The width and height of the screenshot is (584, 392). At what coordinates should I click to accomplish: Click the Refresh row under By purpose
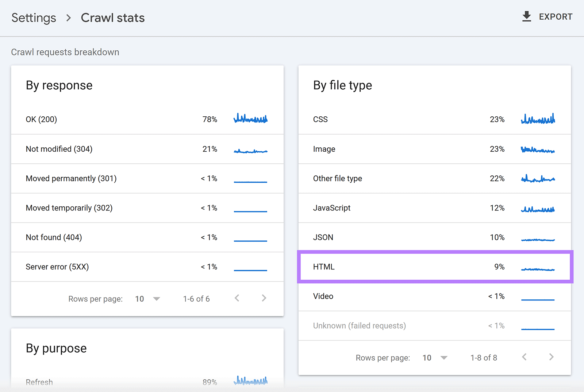click(x=39, y=382)
